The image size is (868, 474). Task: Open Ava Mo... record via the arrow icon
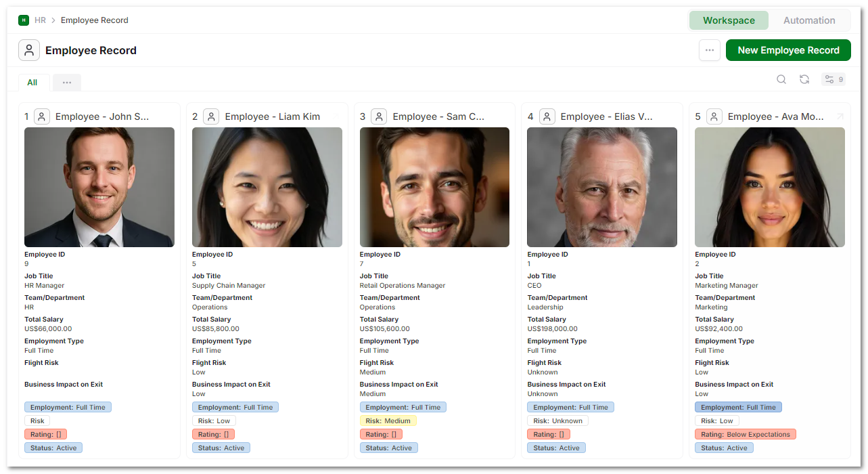[840, 116]
